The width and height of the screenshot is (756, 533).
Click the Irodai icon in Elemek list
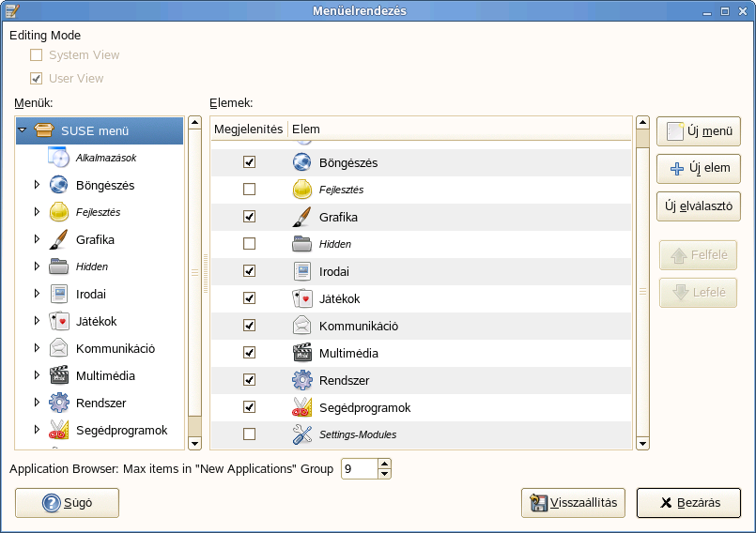click(x=301, y=271)
